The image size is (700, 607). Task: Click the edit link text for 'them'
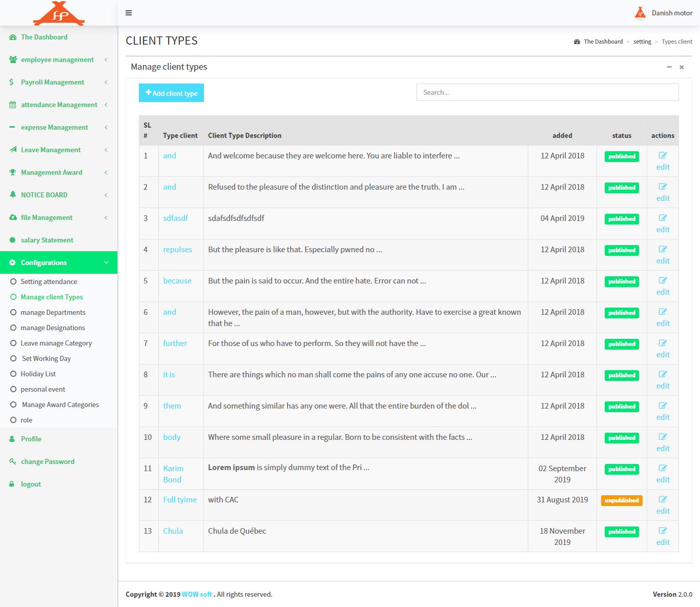click(663, 417)
